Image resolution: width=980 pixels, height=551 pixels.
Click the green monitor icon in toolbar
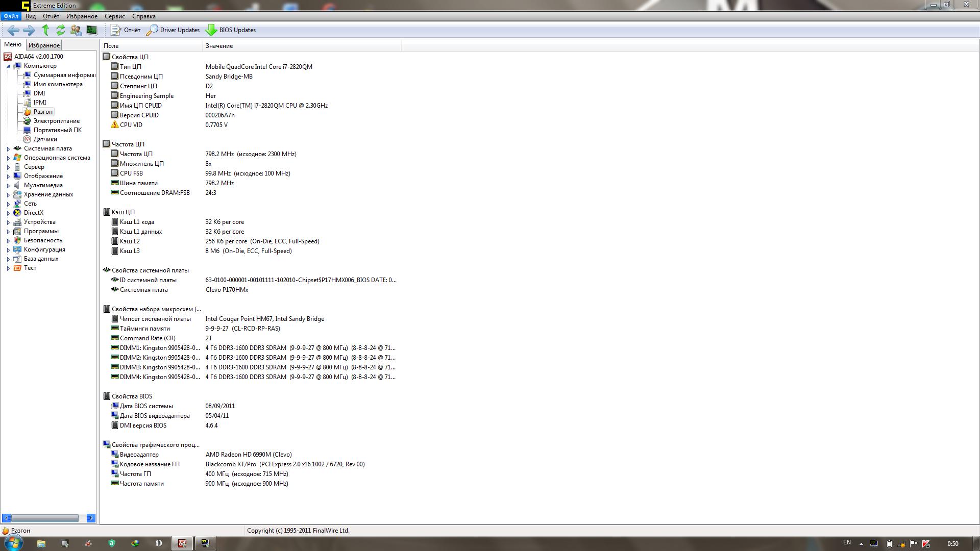[x=92, y=30]
